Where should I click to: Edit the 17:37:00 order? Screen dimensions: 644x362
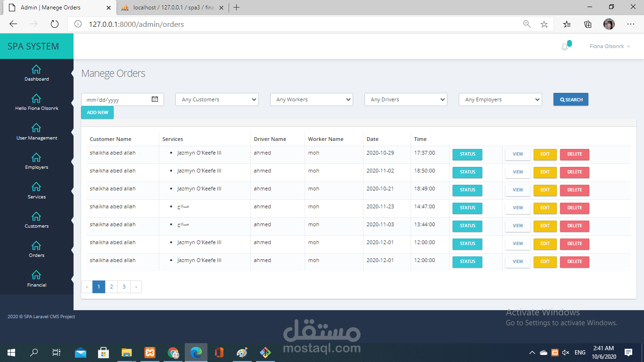(x=545, y=154)
